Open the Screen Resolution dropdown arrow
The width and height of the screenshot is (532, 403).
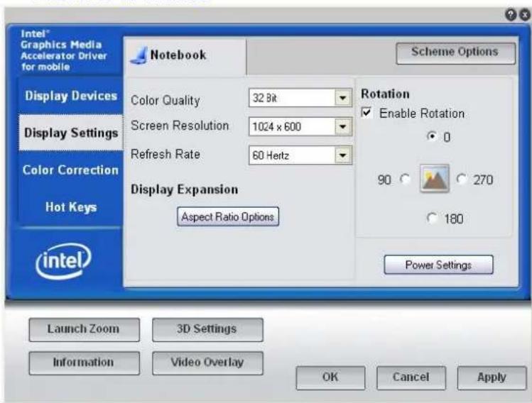pos(342,127)
